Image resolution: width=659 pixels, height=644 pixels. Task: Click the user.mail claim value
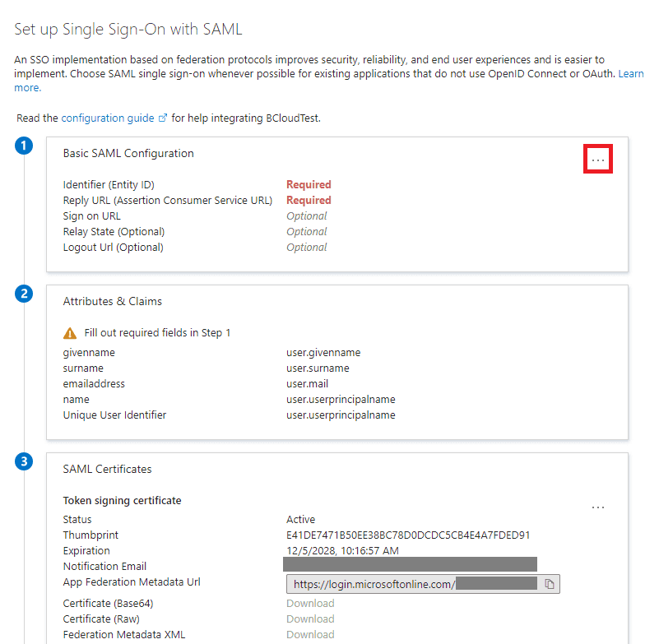[309, 384]
